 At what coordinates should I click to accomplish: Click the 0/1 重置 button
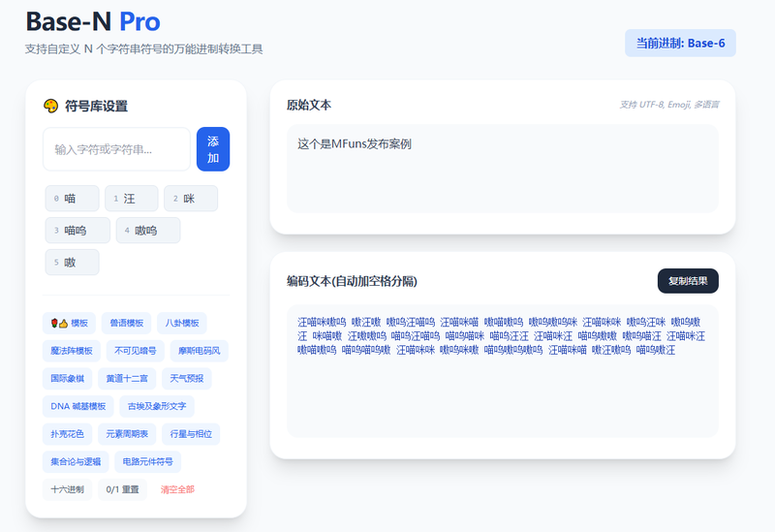point(123,489)
